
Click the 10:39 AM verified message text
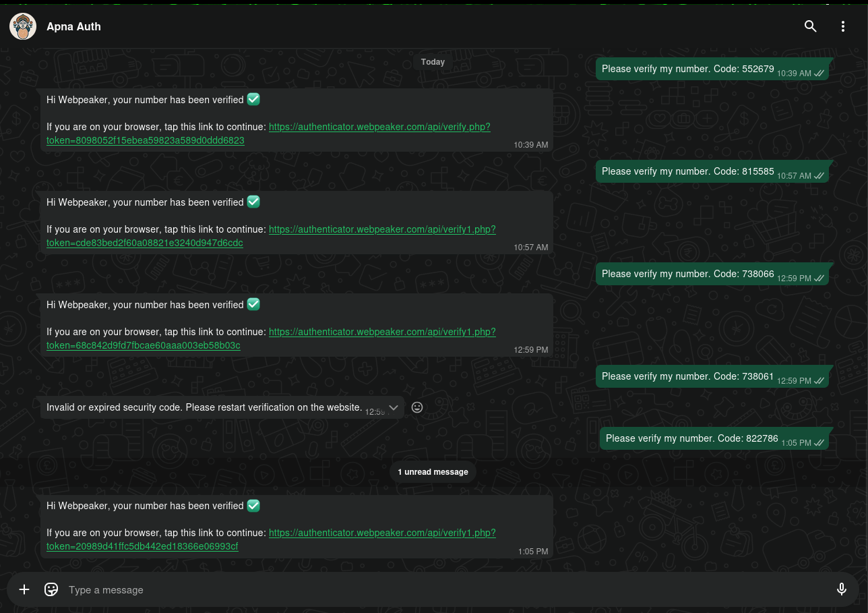145,100
